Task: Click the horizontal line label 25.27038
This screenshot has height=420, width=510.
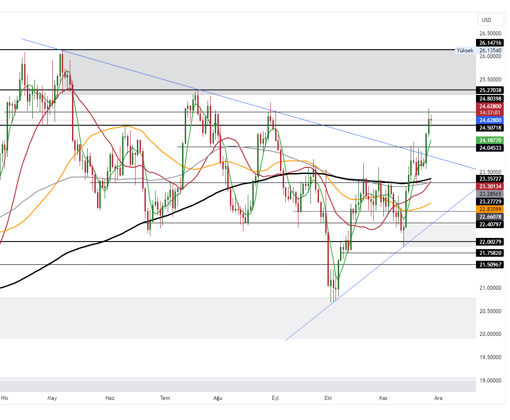Action: click(x=489, y=90)
